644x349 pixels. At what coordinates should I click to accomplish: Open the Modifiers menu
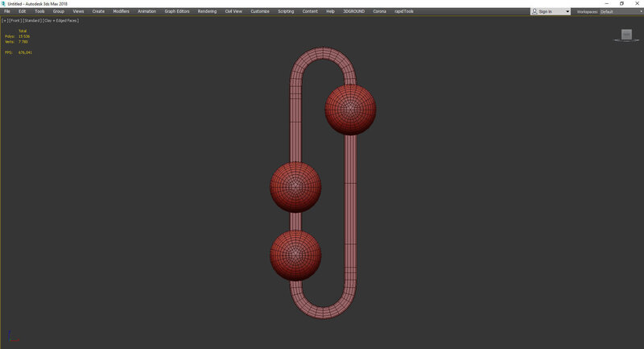tap(121, 11)
